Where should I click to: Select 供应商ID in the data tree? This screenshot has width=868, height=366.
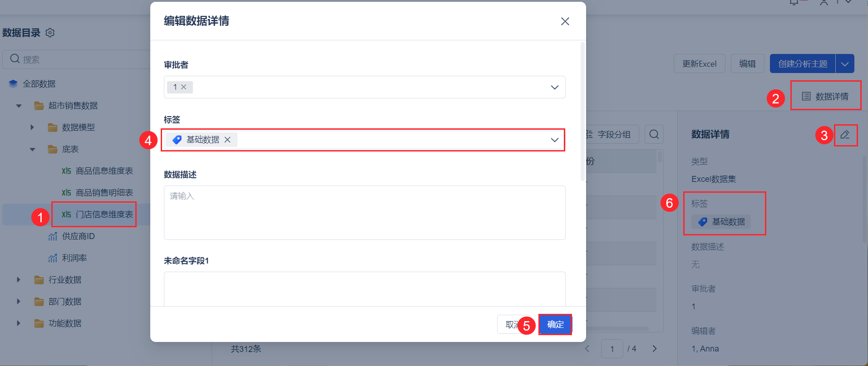tap(78, 236)
